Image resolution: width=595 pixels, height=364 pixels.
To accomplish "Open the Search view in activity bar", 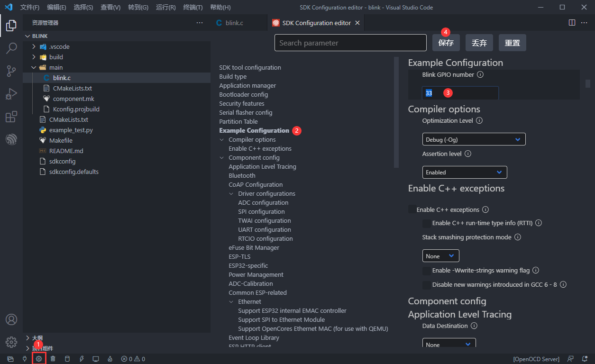I will [11, 48].
